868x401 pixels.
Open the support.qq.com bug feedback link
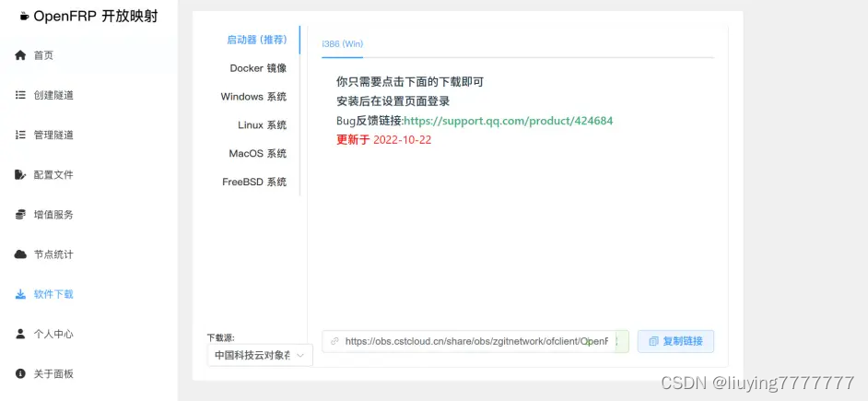[509, 121]
